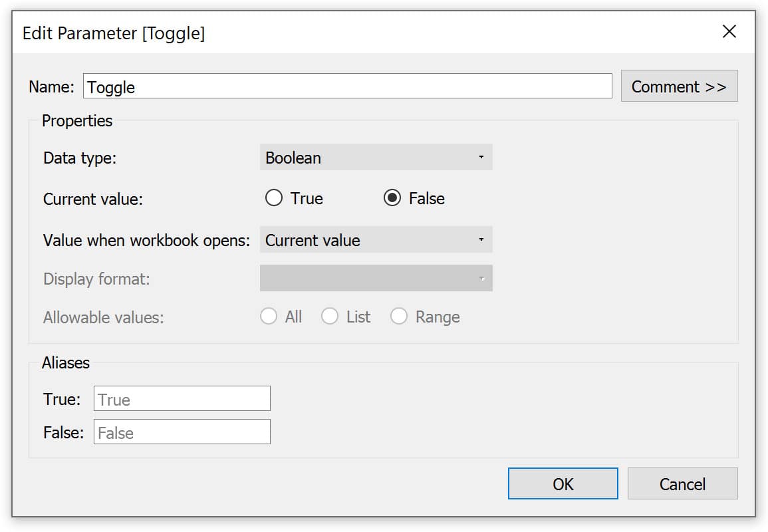Screen dimensions: 768x532
Task: Click the True alias input field
Action: pyautogui.click(x=182, y=399)
